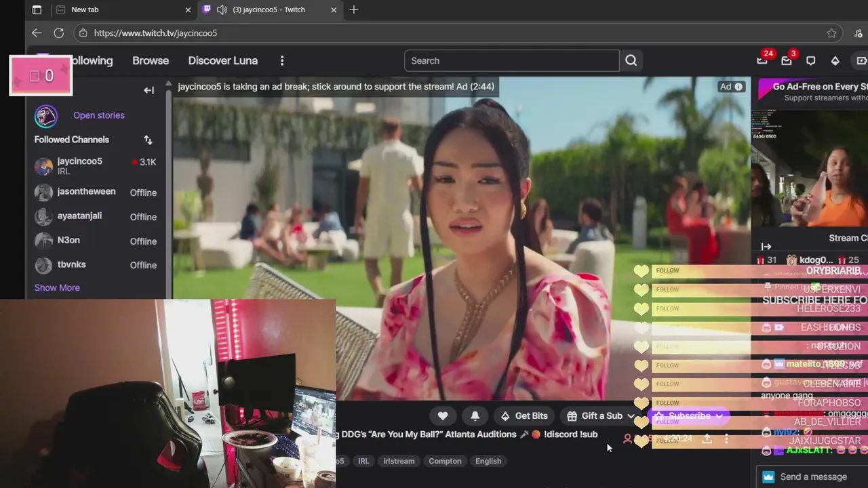Viewport: 868px width, 488px height.
Task: Open the Browse nav item
Action: pyautogui.click(x=151, y=60)
